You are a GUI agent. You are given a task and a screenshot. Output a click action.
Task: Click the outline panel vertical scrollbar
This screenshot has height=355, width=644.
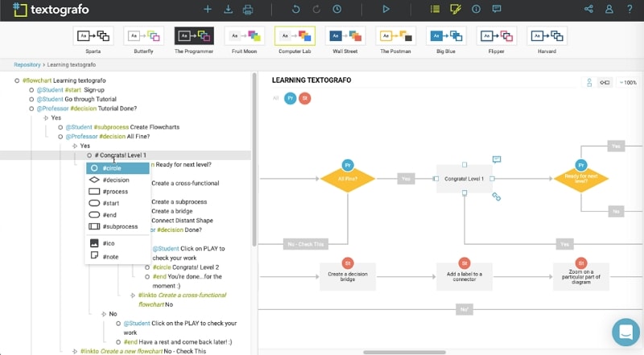[x=254, y=160]
